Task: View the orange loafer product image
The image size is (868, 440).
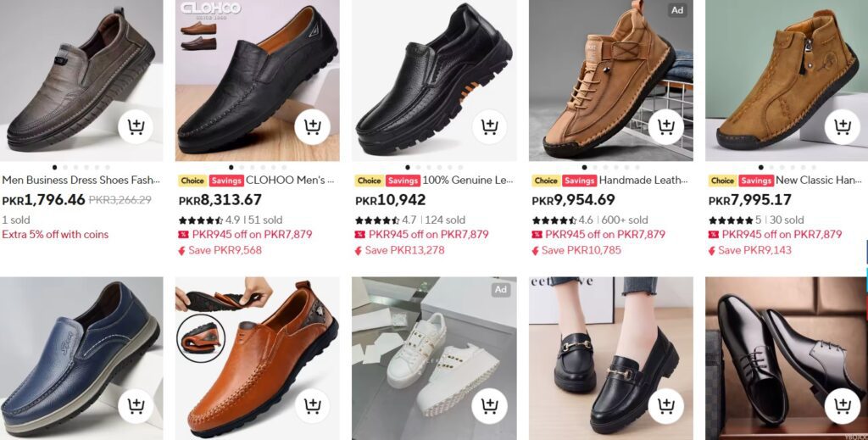Action: (x=258, y=358)
